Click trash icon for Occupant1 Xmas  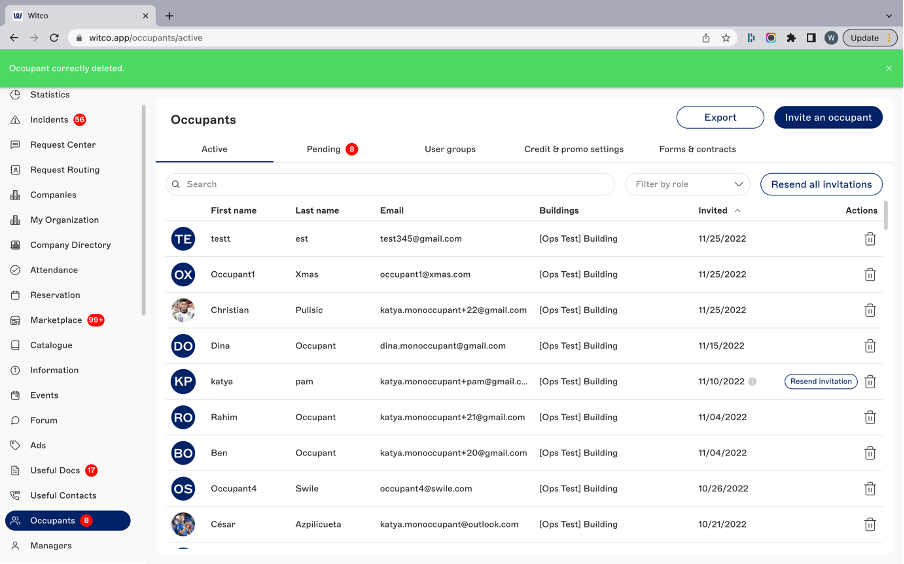coord(869,275)
